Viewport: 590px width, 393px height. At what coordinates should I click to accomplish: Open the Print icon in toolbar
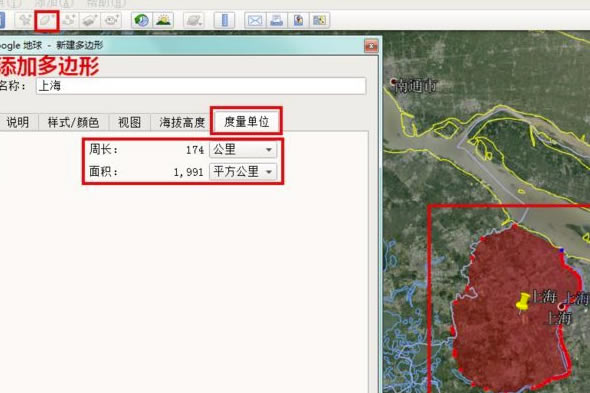tap(277, 20)
